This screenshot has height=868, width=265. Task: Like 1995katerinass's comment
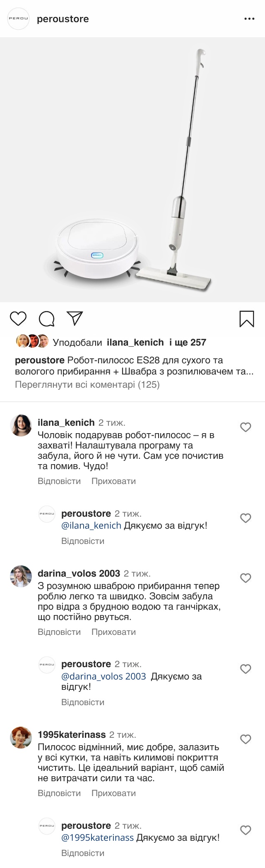[246, 739]
